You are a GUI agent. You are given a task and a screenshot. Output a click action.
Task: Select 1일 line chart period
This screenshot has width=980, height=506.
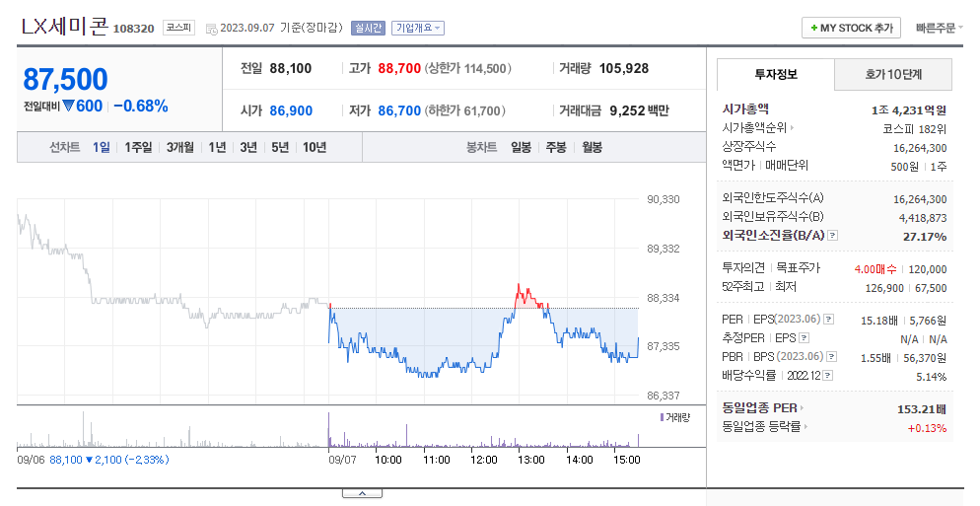pos(102,148)
